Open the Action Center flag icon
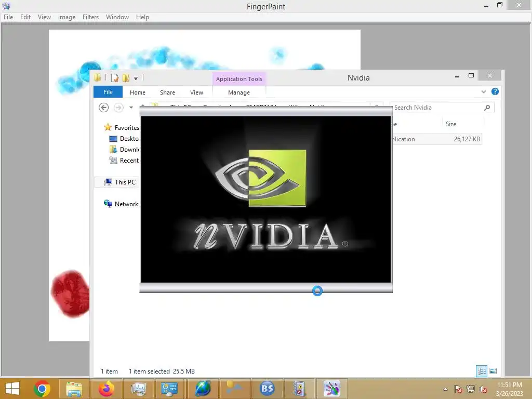This screenshot has height=399, width=532. [458, 389]
